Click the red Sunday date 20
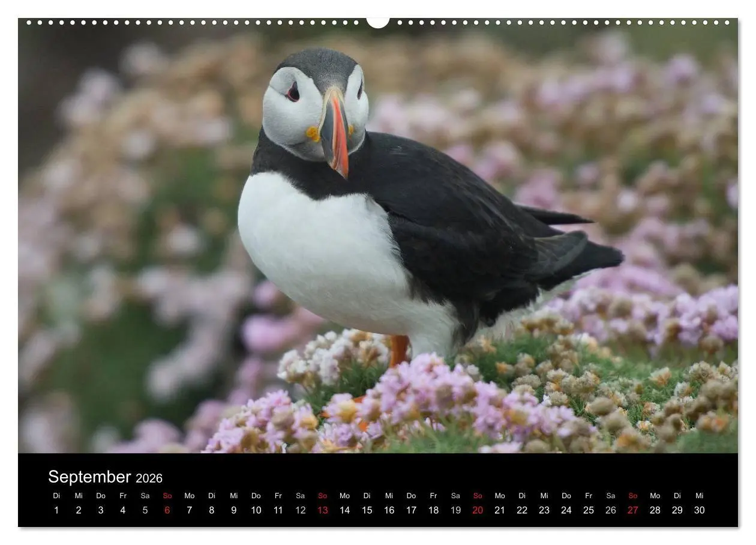This screenshot has height=545, width=756. click(x=478, y=510)
